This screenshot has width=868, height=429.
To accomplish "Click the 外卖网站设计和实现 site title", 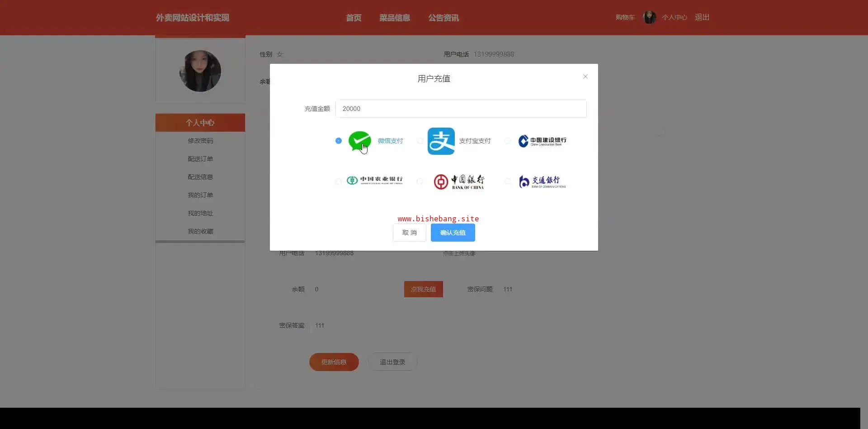I will (x=193, y=18).
